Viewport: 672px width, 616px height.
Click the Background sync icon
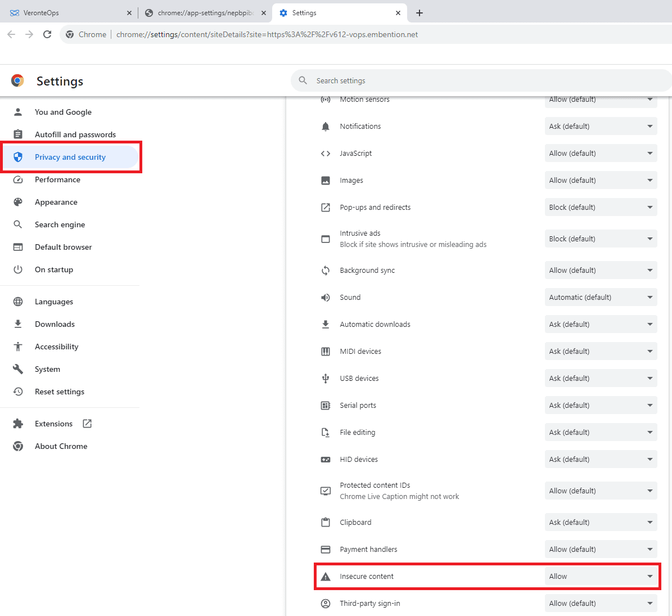coord(326,271)
